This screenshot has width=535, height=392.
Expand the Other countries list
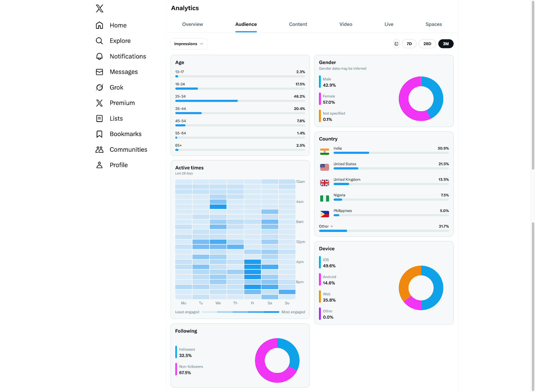(326, 226)
